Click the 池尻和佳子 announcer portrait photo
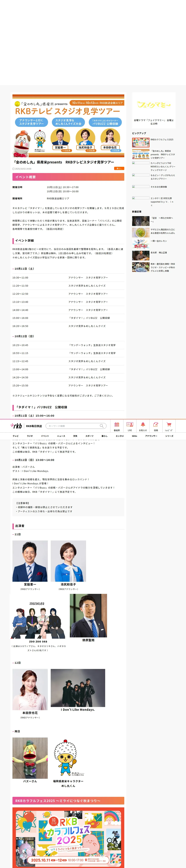186x868 pixels. [x=68, y=561]
